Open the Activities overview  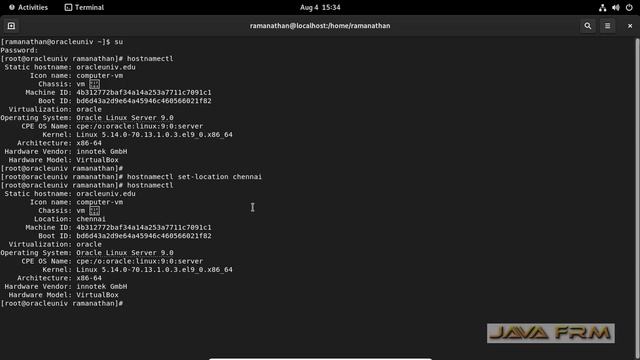[28, 7]
